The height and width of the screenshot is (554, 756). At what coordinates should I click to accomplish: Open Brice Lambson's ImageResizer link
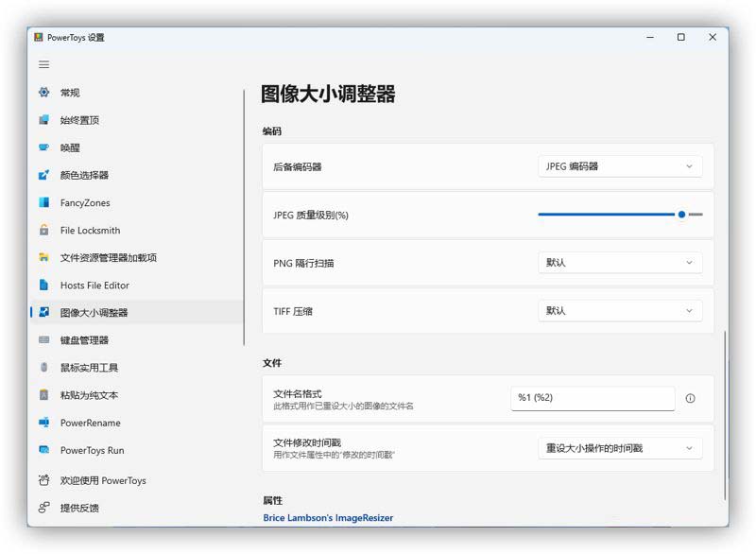pos(327,518)
